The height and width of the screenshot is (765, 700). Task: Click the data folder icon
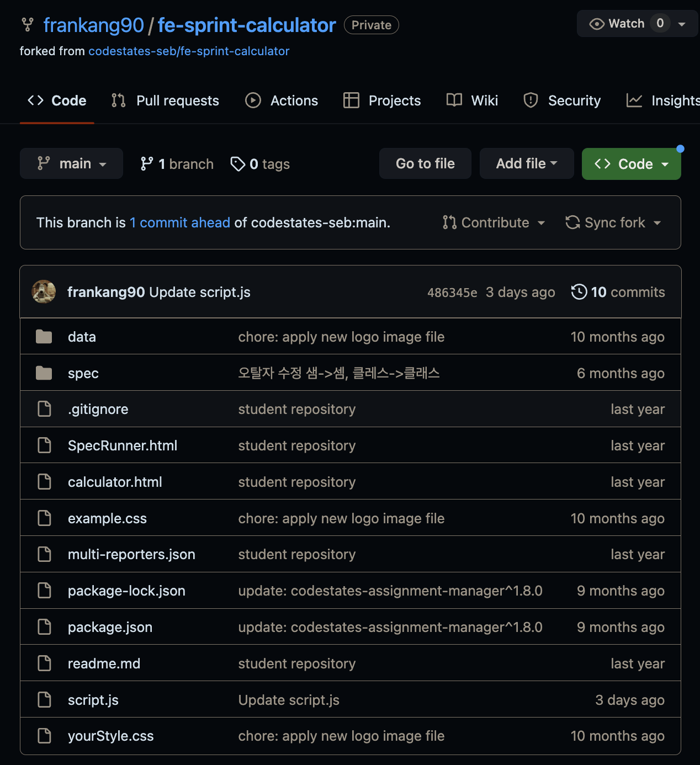pos(44,337)
